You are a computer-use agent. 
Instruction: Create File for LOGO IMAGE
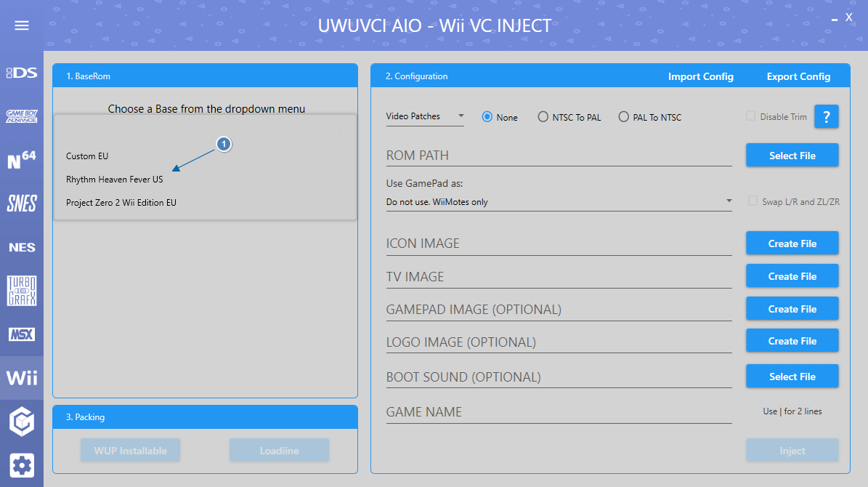pyautogui.click(x=792, y=342)
